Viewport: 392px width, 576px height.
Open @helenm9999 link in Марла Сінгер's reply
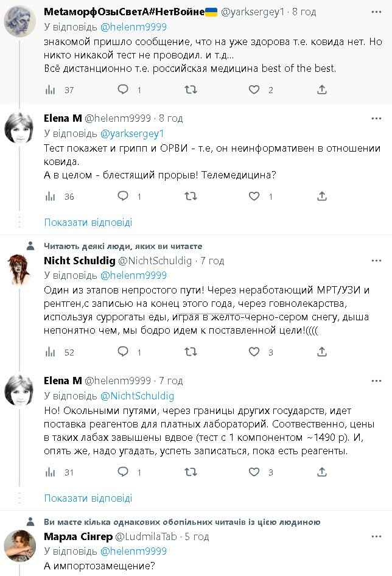pos(133,551)
